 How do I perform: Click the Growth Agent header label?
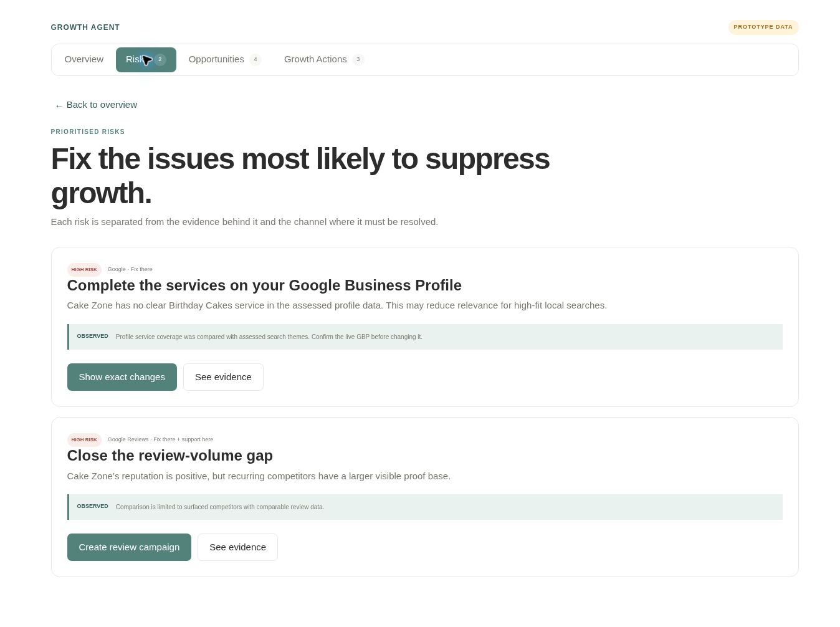click(85, 27)
